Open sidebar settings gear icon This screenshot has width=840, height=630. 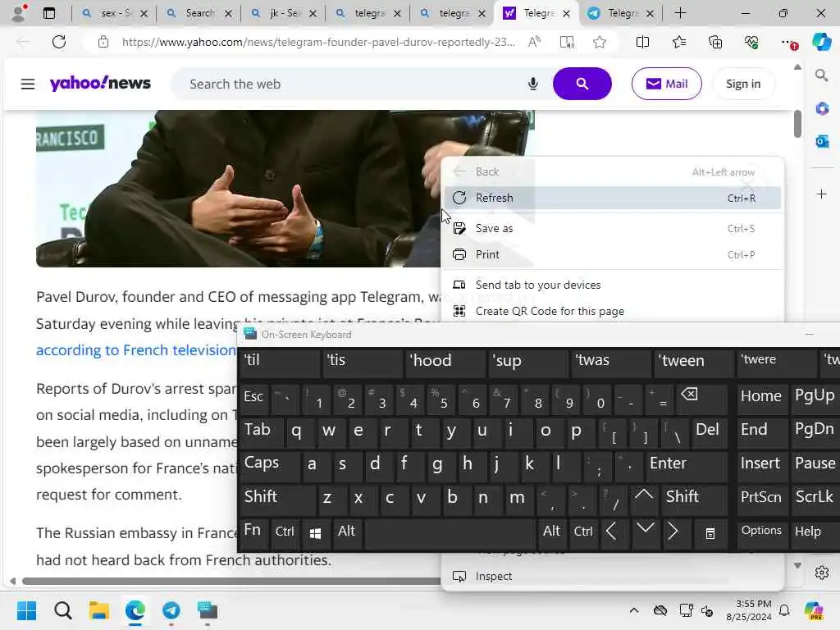(x=821, y=573)
